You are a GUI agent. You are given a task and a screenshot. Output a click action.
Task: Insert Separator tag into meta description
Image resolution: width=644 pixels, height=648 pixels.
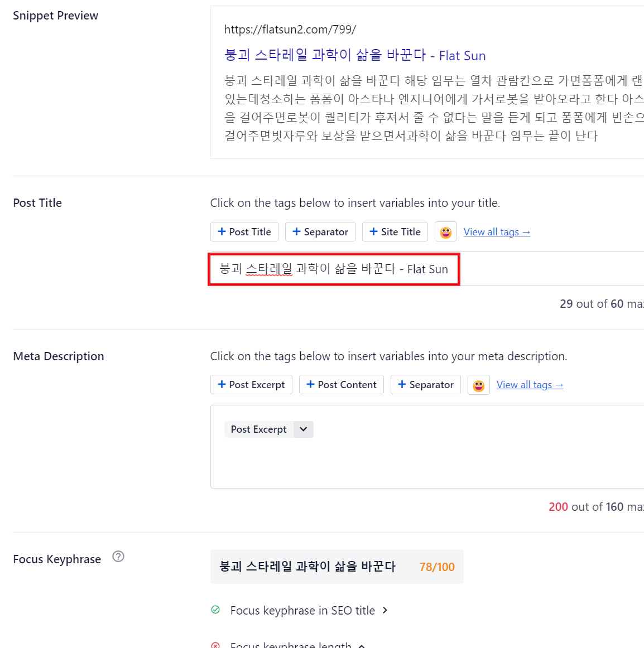(426, 385)
